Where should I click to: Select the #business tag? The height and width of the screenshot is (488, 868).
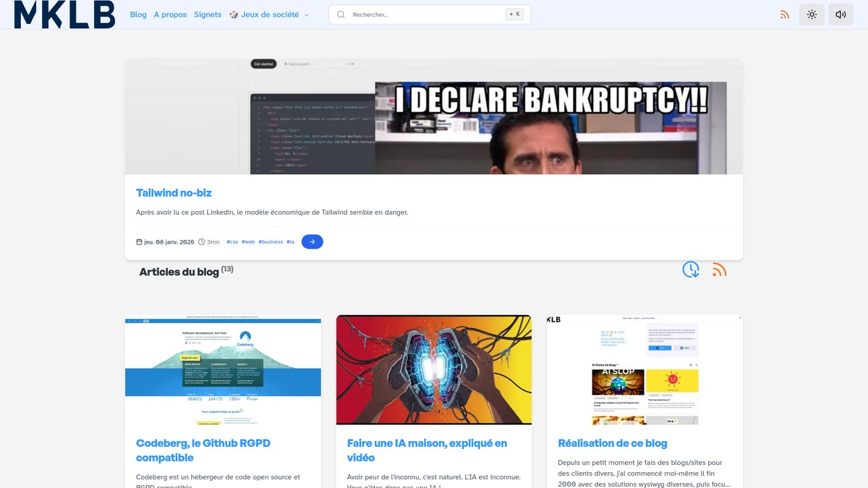[x=271, y=242]
